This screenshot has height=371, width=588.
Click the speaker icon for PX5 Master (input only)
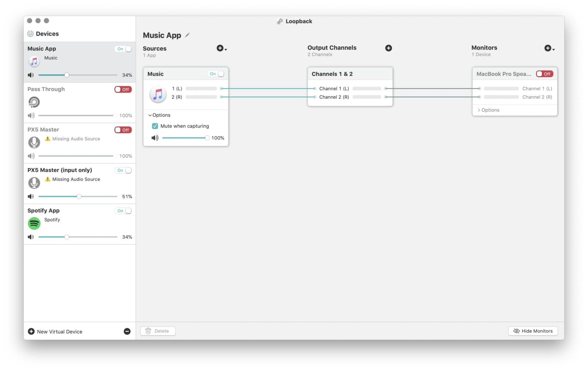pyautogui.click(x=31, y=196)
